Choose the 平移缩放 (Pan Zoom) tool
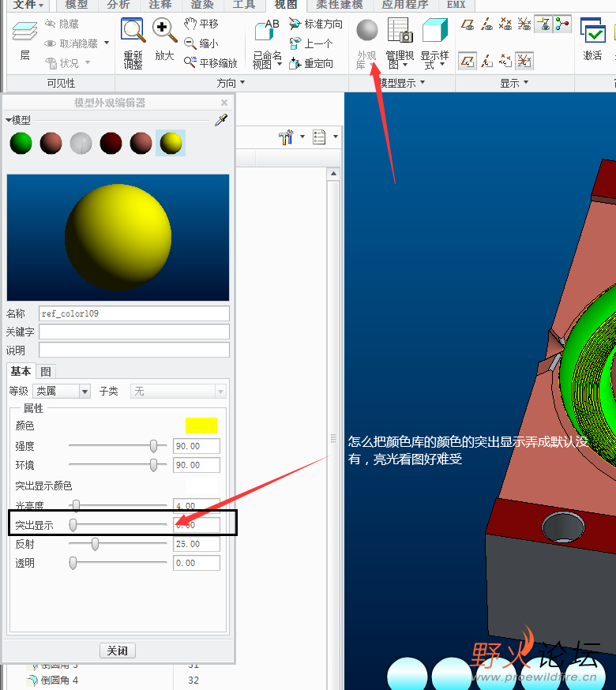Image resolution: width=616 pixels, height=690 pixels. (211, 63)
